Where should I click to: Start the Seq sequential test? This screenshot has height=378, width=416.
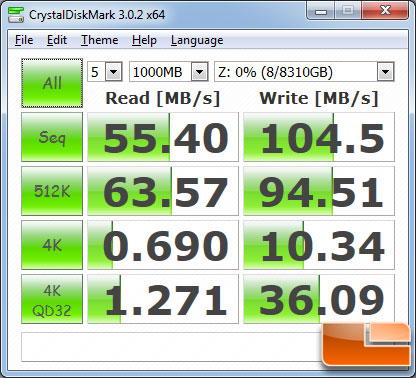coord(52,137)
